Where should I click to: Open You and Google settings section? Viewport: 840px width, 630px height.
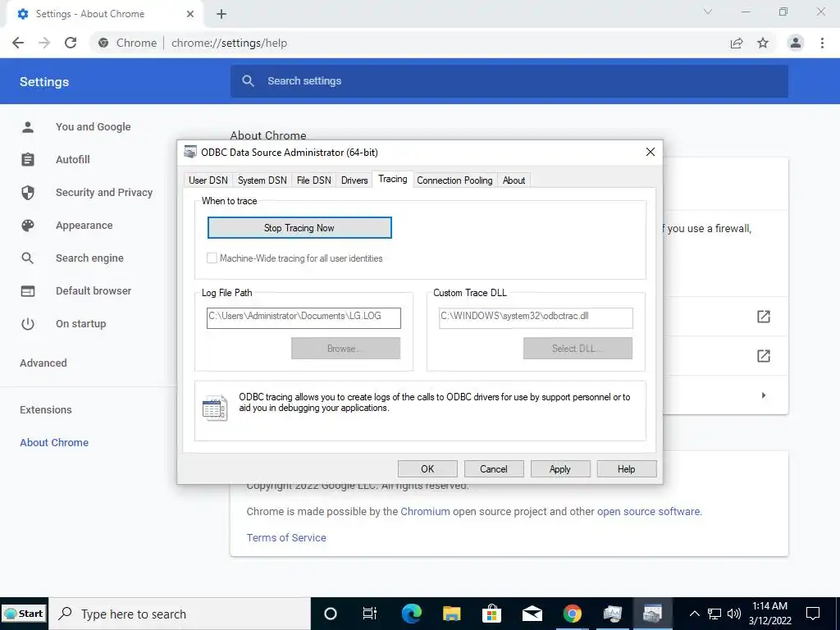click(x=94, y=127)
